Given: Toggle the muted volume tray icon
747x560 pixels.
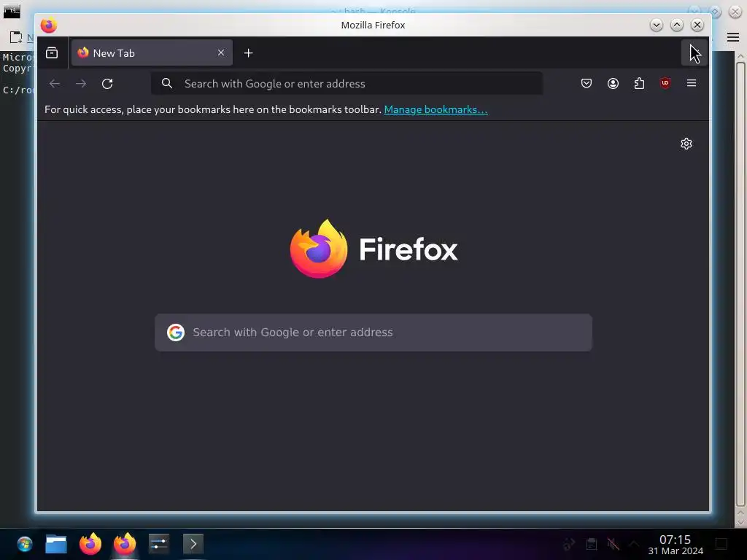Looking at the screenshot, I should 613,544.
